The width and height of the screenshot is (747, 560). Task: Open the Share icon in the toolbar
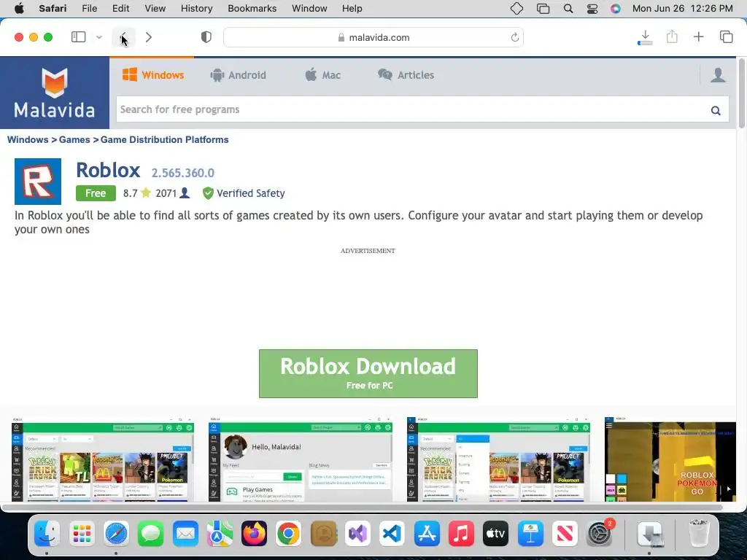672,36
